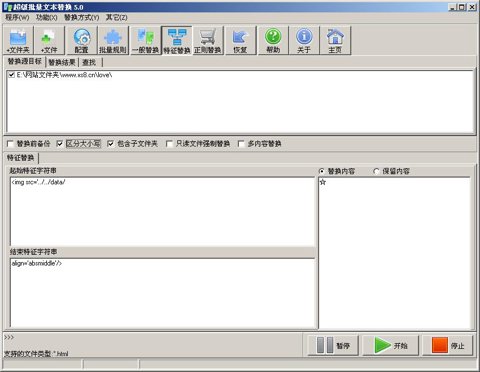Toggle the 区分大小写 case-sensitive checkbox
The height and width of the screenshot is (372, 480).
(x=60, y=144)
